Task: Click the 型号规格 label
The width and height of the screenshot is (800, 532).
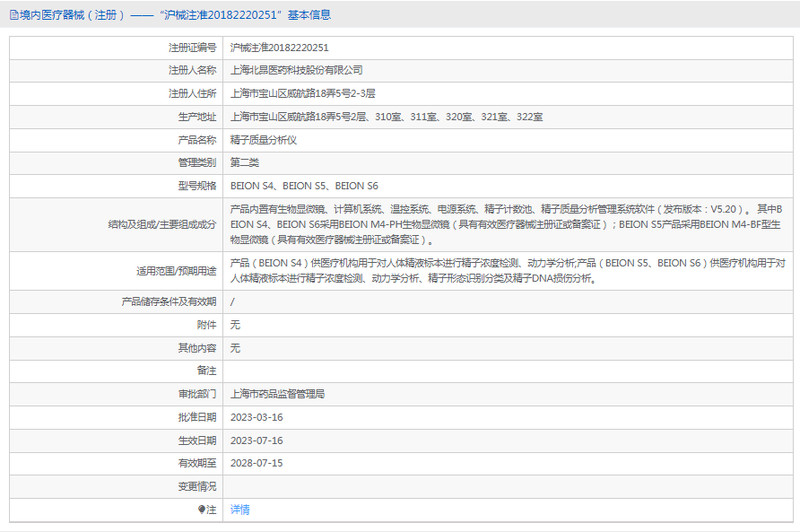Action: pos(197,186)
